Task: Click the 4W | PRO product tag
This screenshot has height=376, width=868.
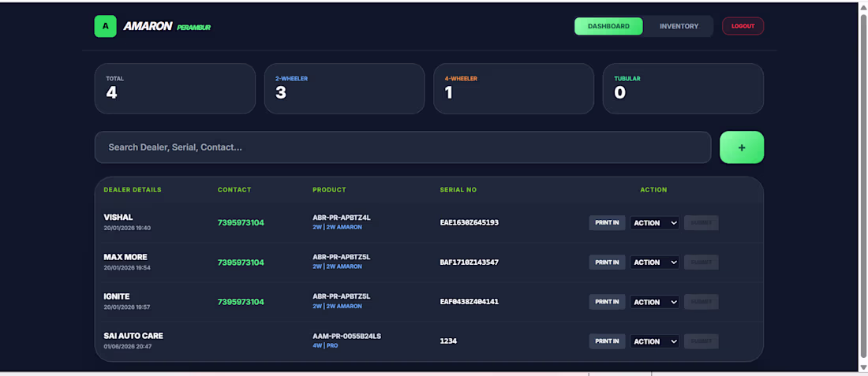Action: [325, 345]
